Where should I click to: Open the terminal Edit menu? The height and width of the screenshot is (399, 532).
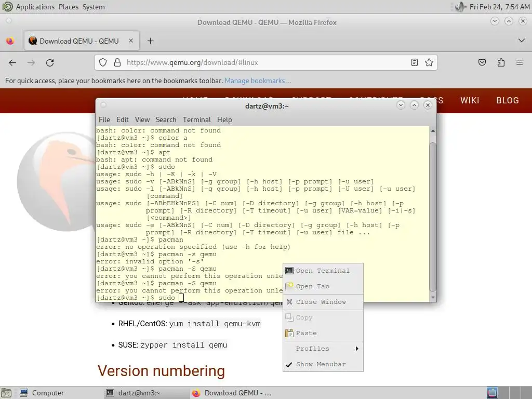pyautogui.click(x=122, y=120)
